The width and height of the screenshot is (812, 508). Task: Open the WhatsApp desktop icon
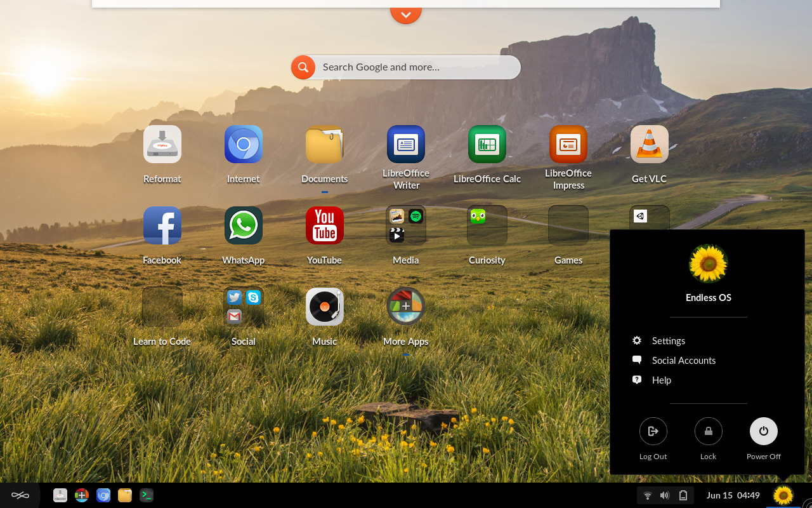point(244,226)
